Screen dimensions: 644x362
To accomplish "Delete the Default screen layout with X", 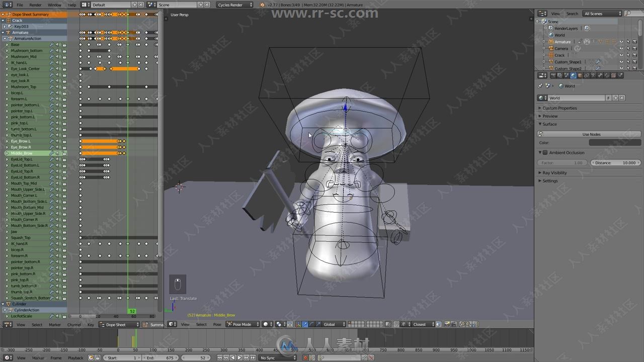I will (x=140, y=5).
